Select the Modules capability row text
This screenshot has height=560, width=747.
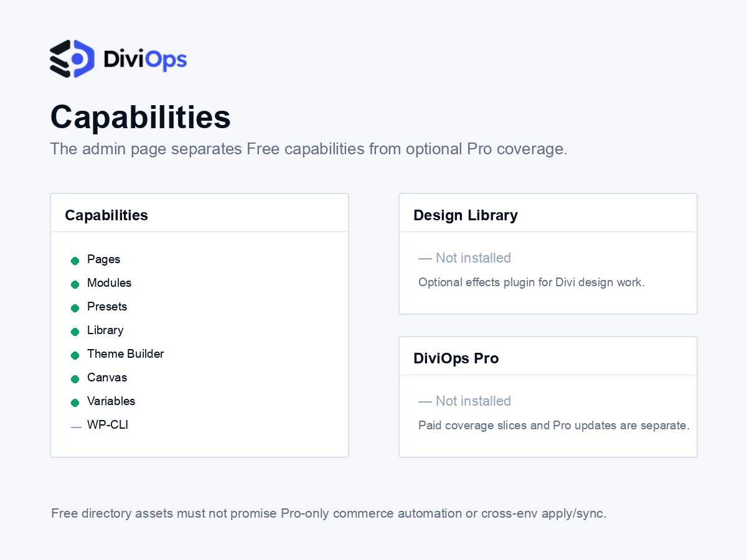[109, 283]
